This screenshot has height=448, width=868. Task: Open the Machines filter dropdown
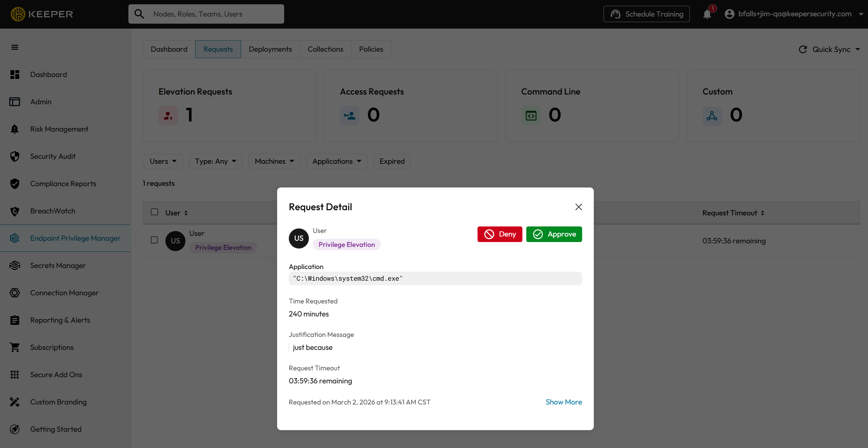tap(274, 161)
